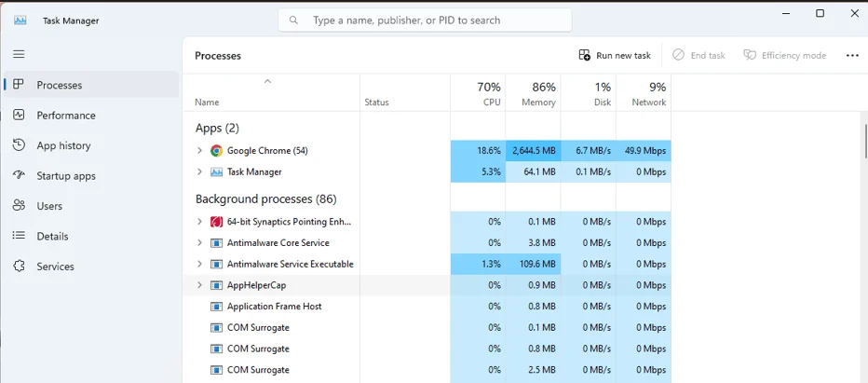This screenshot has height=383, width=868.
Task: Click Task Manager's 64.1 MB memory cell
Action: coord(533,171)
